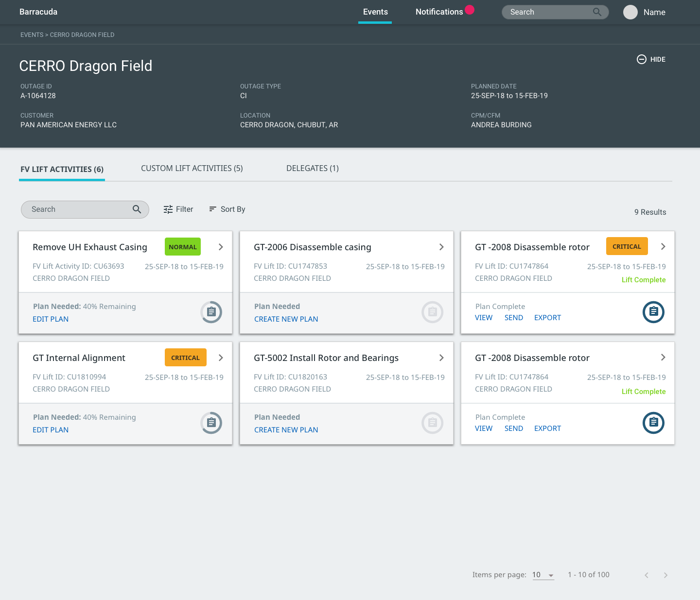Click the completed plan icon on the CRITICAL GT-2008 card
This screenshot has width=700, height=600.
(x=653, y=312)
